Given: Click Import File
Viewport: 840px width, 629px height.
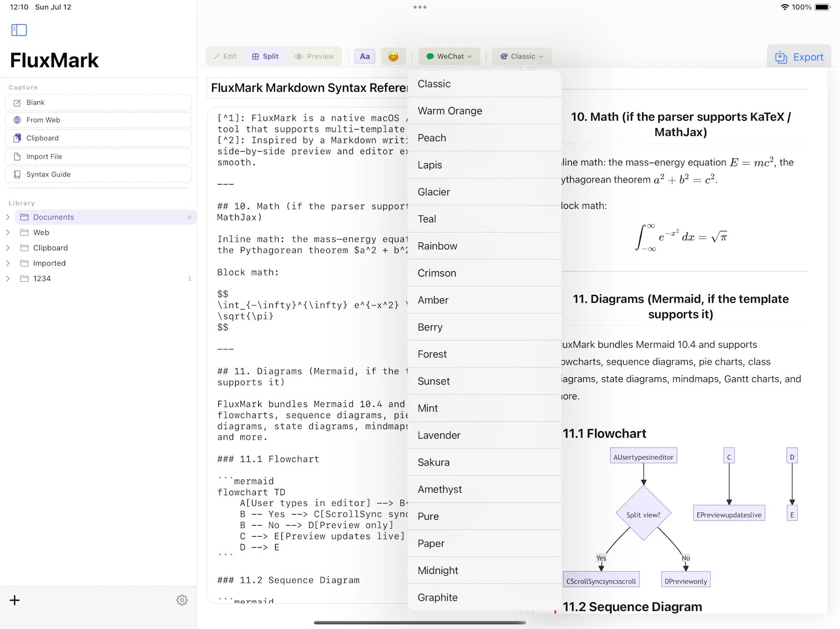Looking at the screenshot, I should [x=98, y=156].
